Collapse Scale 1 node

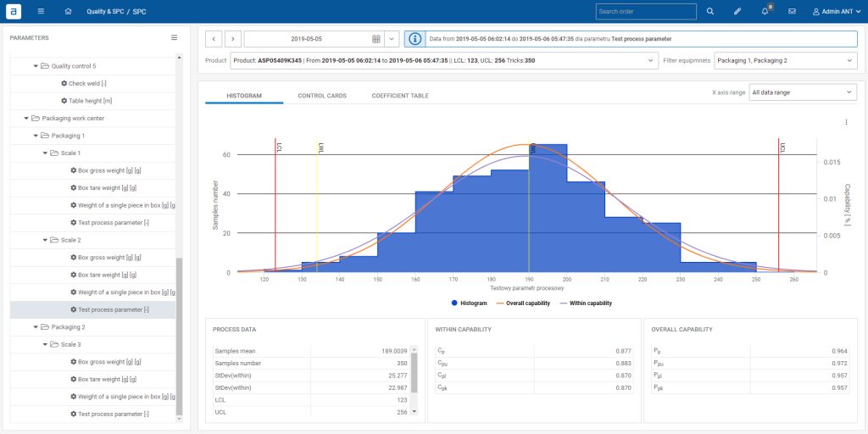[x=46, y=153]
